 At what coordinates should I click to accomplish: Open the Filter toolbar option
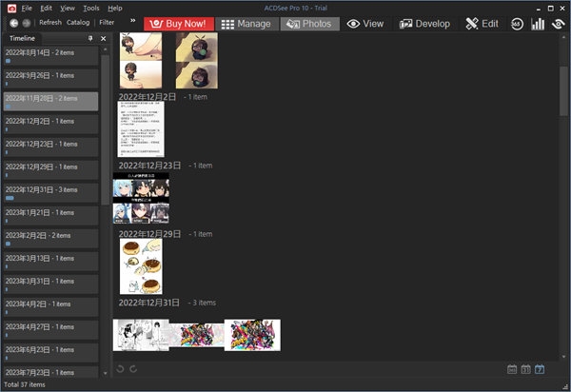tap(107, 22)
